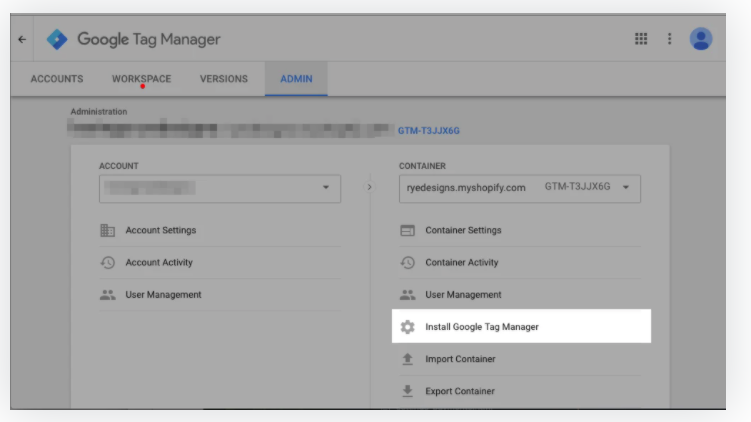Click the Export Container download icon

(407, 391)
